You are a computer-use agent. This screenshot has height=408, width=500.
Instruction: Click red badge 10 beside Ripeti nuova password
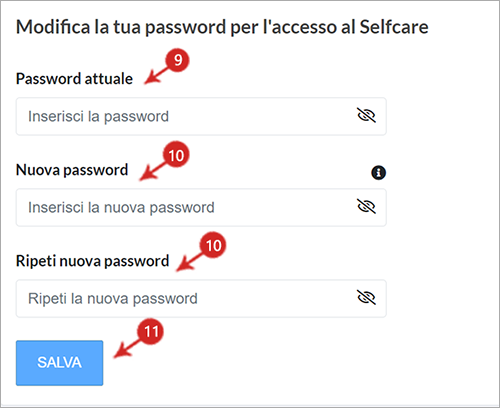click(213, 246)
